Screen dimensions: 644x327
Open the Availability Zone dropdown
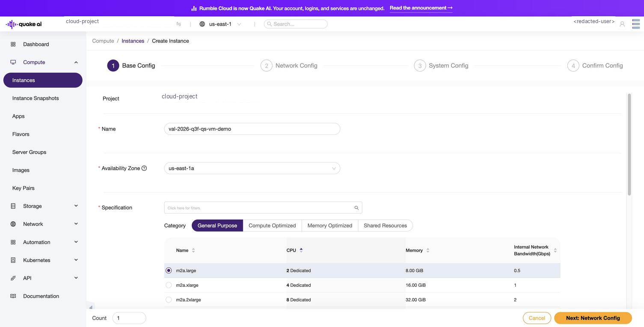point(252,168)
